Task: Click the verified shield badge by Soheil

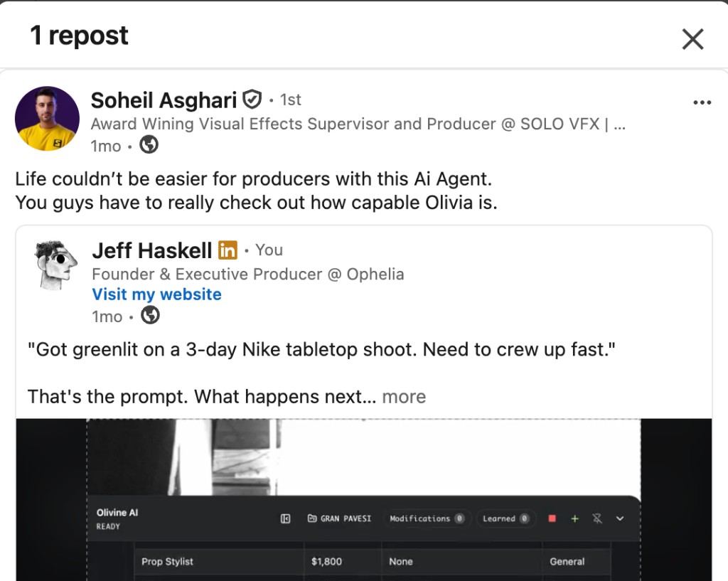Action: point(252,100)
